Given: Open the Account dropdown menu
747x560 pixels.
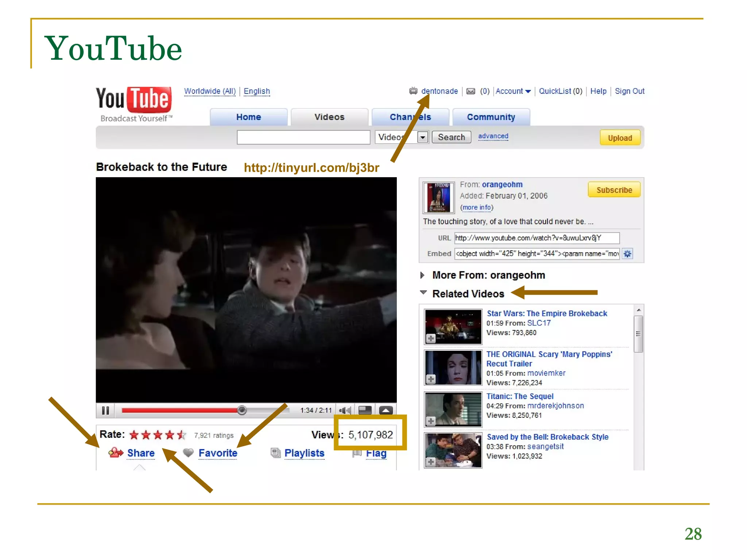Looking at the screenshot, I should tap(513, 91).
